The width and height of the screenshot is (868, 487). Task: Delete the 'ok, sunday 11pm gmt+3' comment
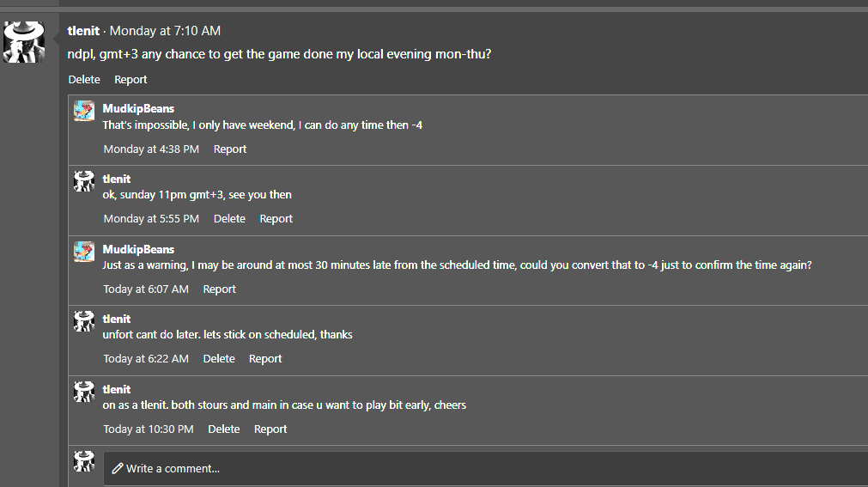click(x=229, y=218)
